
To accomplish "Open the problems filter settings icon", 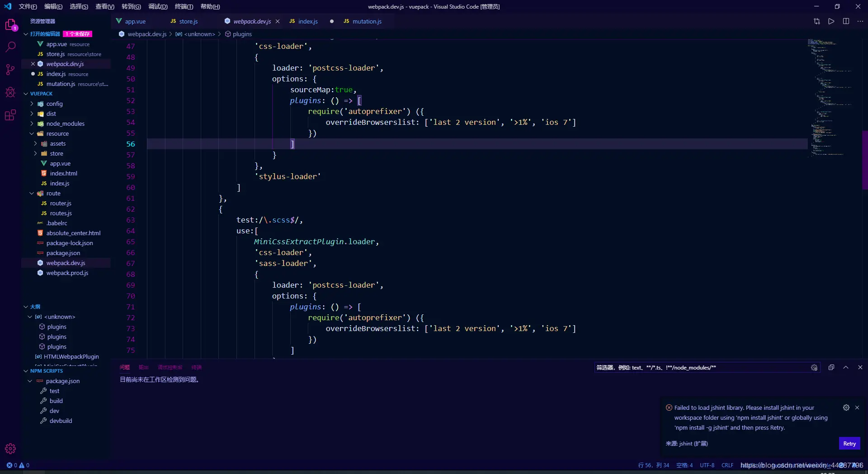I will (x=814, y=368).
